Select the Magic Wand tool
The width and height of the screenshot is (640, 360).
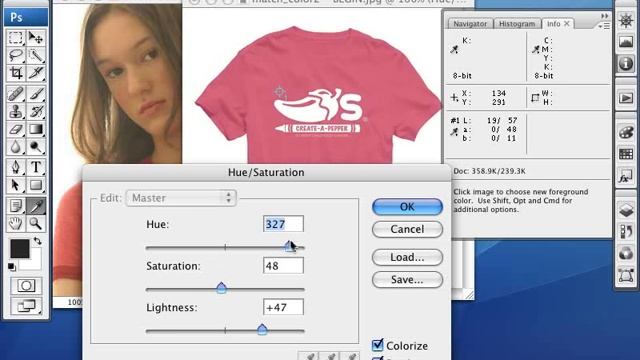[x=36, y=56]
